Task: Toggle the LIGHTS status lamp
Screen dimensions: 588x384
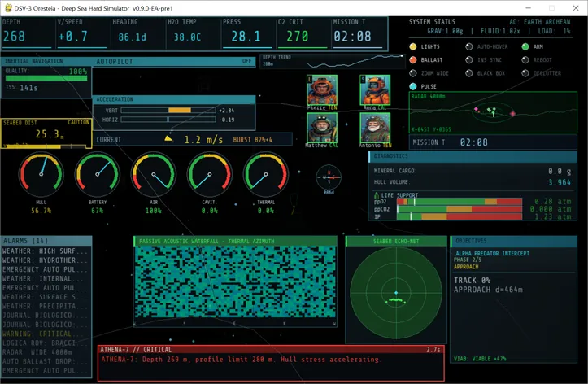Action: (x=413, y=46)
